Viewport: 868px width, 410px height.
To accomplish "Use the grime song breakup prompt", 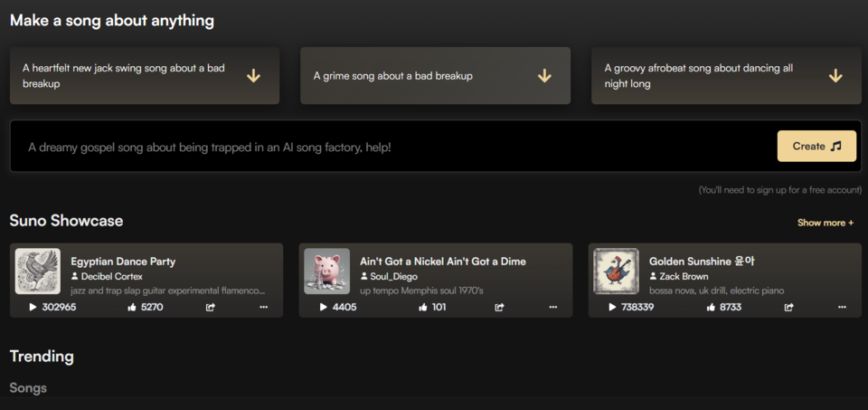I will coord(435,76).
